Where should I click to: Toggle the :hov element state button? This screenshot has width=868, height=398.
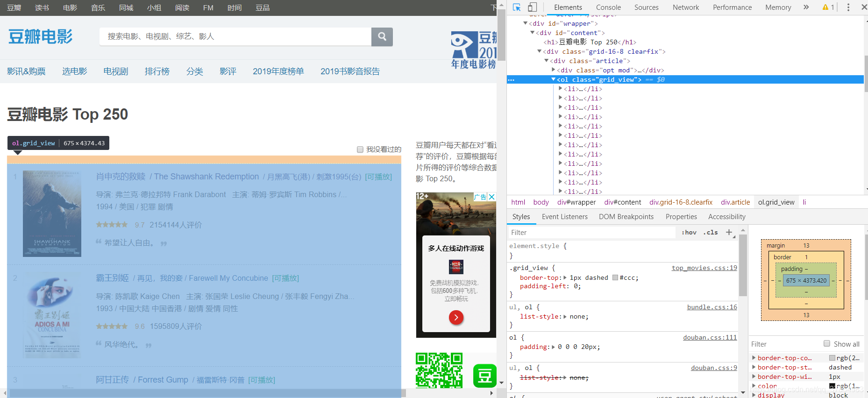pyautogui.click(x=689, y=232)
